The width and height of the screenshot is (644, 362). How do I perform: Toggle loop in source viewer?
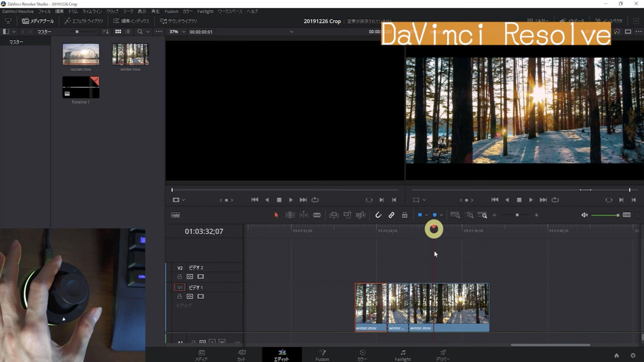pyautogui.click(x=315, y=200)
